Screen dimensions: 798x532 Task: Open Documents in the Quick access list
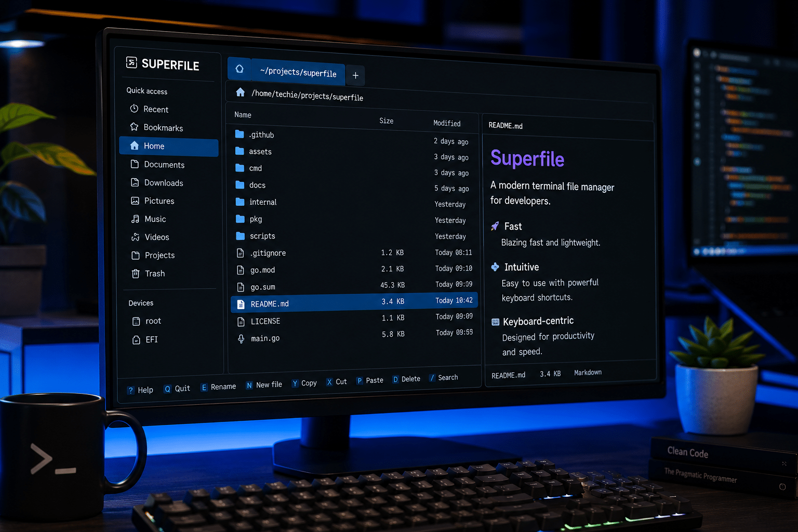click(x=164, y=165)
